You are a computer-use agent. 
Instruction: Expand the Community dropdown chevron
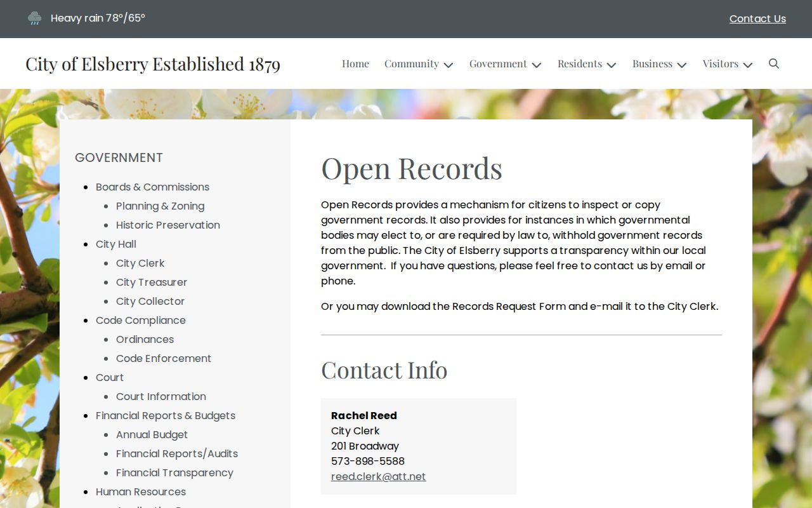point(449,65)
